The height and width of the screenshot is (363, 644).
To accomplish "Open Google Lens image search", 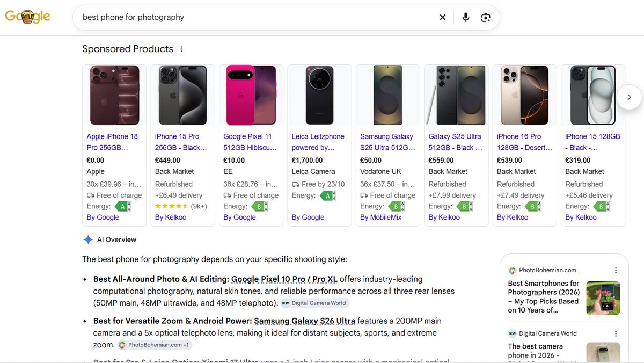I will tap(486, 17).
